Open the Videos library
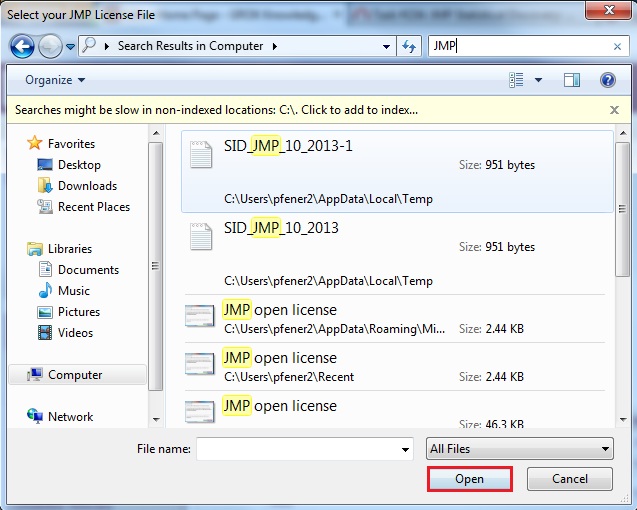This screenshot has height=510, width=637. (65, 333)
